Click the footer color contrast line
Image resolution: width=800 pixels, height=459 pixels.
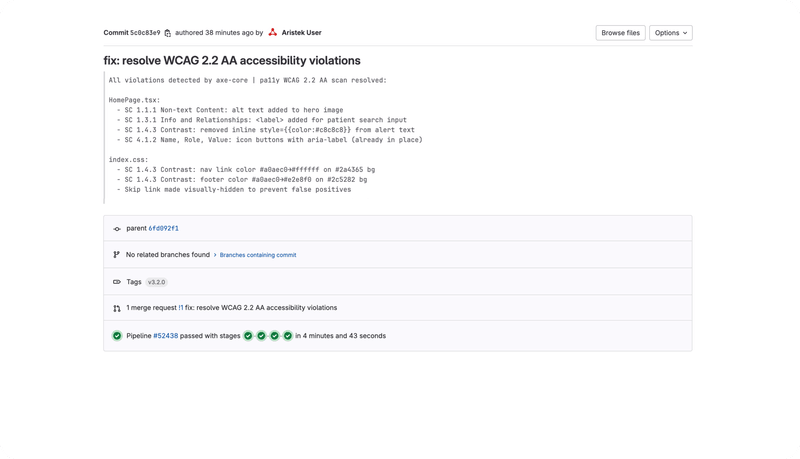click(242, 180)
